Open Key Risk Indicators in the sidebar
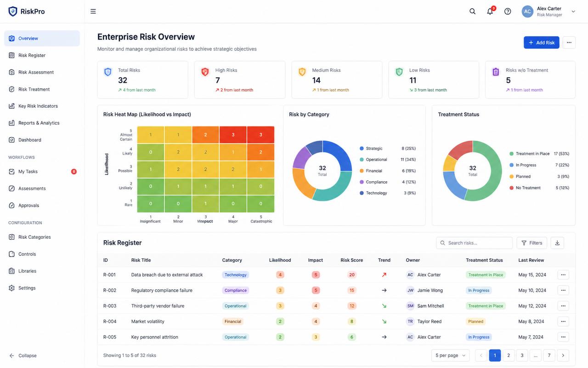The height and width of the screenshot is (368, 588). pos(42,106)
